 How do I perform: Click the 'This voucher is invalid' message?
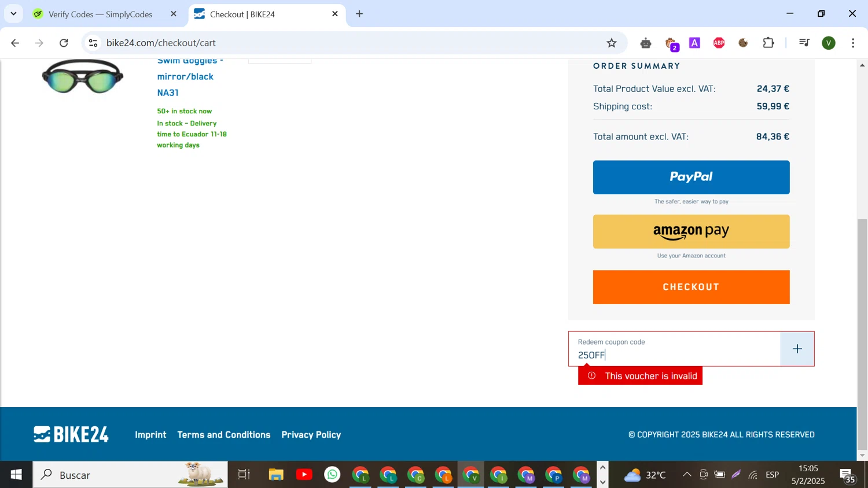[640, 376]
